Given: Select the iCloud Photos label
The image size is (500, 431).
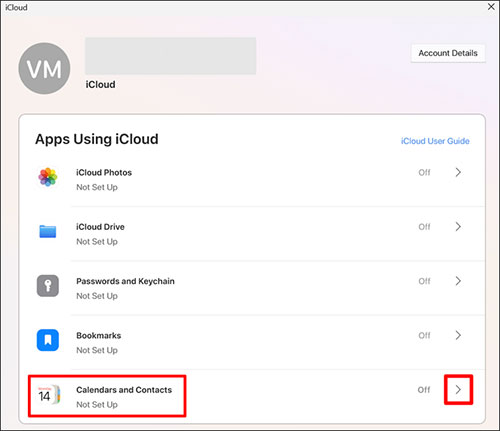Looking at the screenshot, I should point(104,172).
